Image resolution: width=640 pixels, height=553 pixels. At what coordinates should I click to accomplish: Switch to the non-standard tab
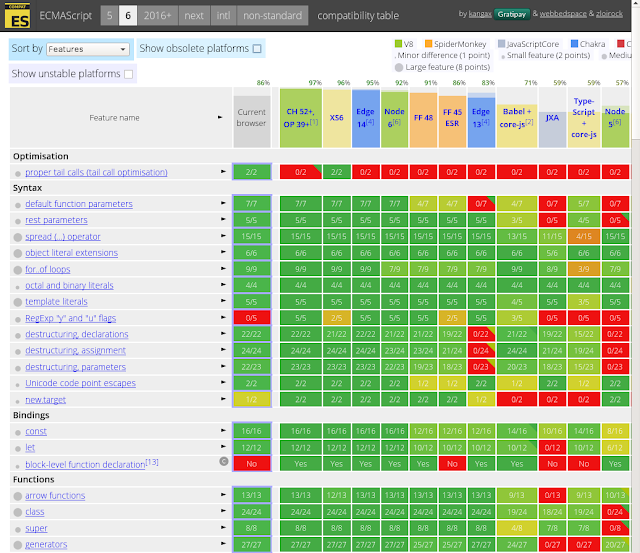(x=273, y=16)
